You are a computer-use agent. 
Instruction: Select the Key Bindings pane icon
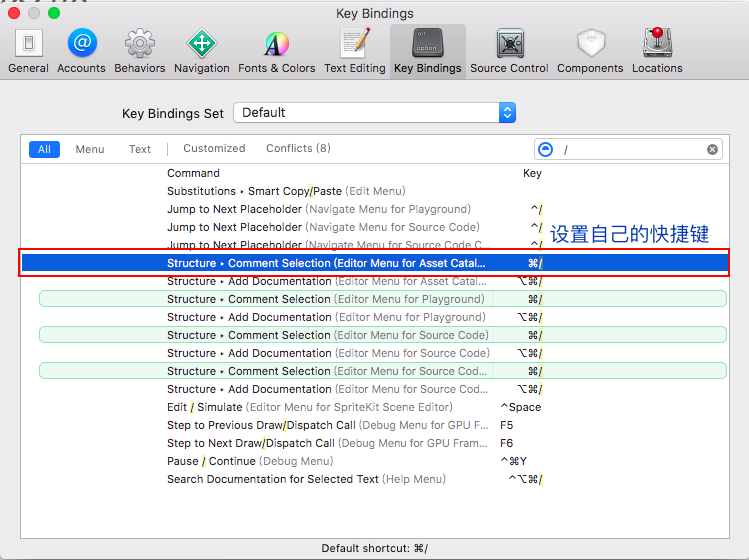coord(428,51)
